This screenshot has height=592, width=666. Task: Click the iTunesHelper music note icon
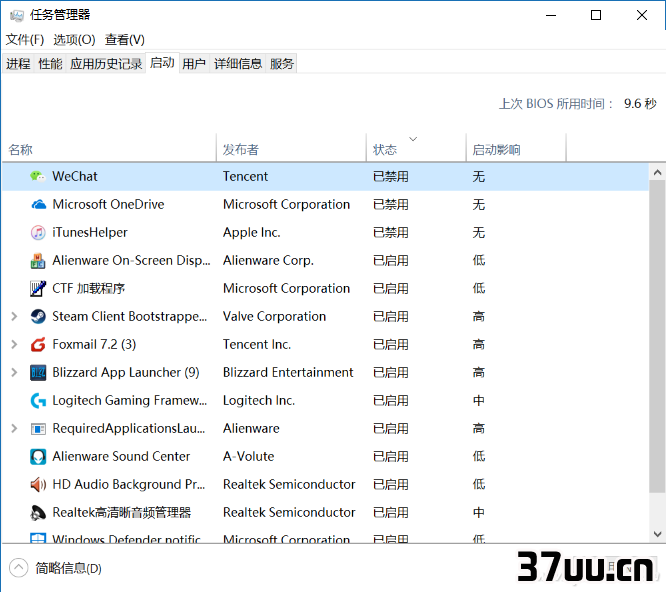(x=38, y=233)
